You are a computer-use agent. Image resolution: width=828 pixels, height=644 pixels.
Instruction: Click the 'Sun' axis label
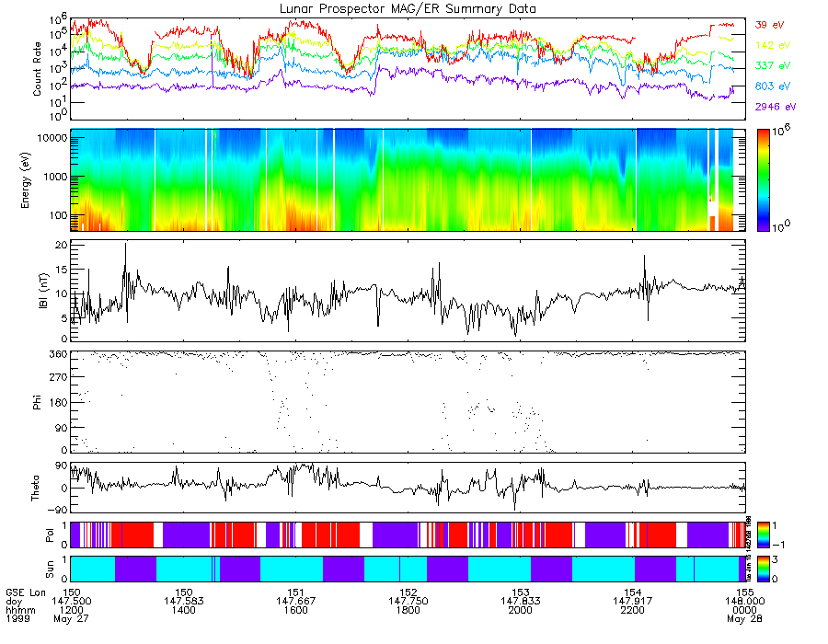tap(50, 569)
